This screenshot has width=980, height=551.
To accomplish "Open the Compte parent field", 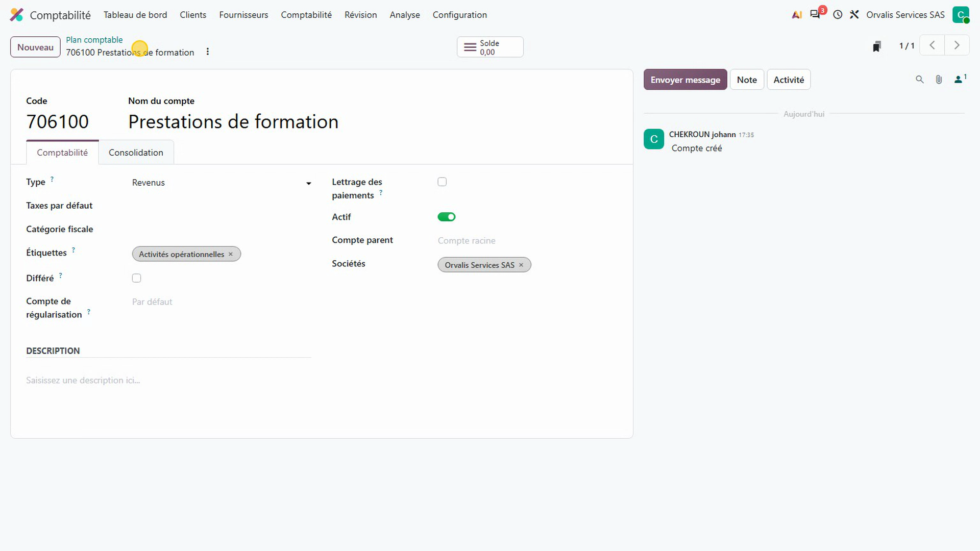I will click(527, 240).
